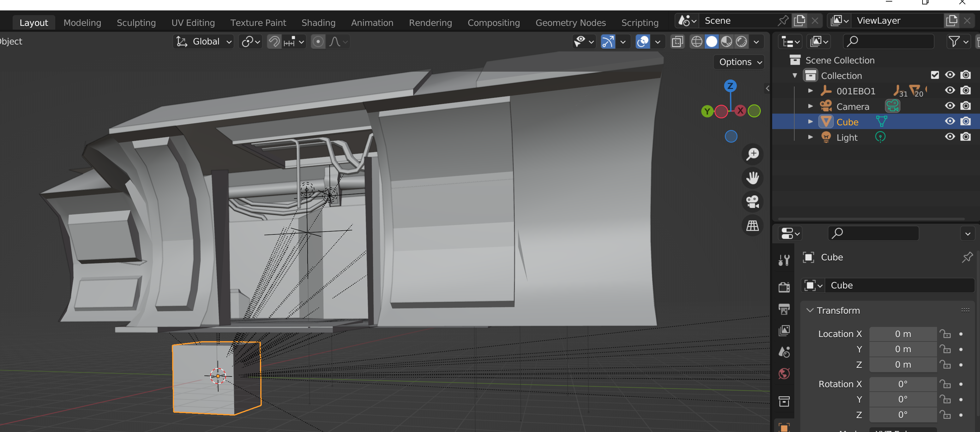The height and width of the screenshot is (432, 980).
Task: Switch to solid viewport shading
Action: [712, 41]
